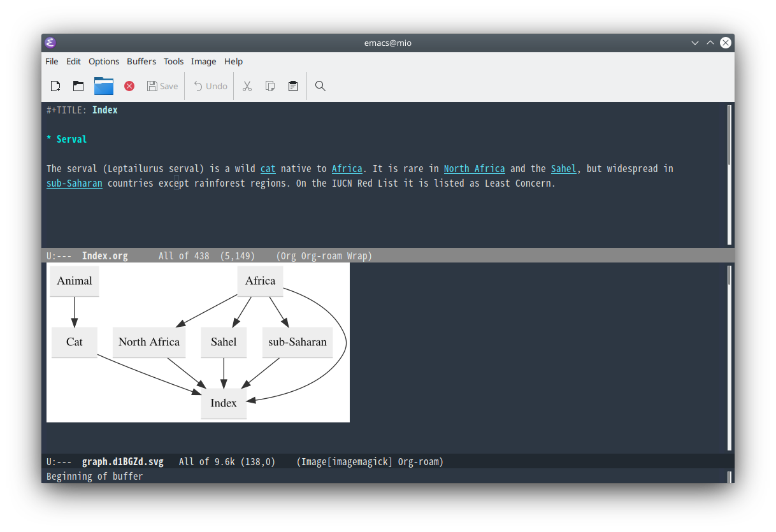The width and height of the screenshot is (776, 532).
Task: Cut the selected region using the scissors icon
Action: (247, 85)
